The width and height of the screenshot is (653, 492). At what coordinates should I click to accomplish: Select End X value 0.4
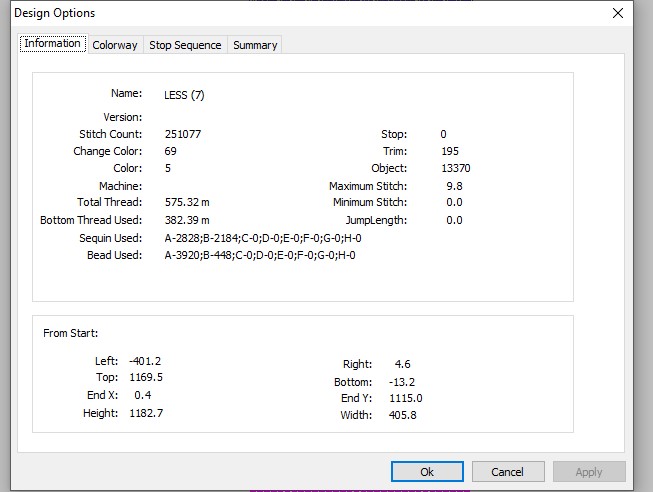click(x=143, y=395)
